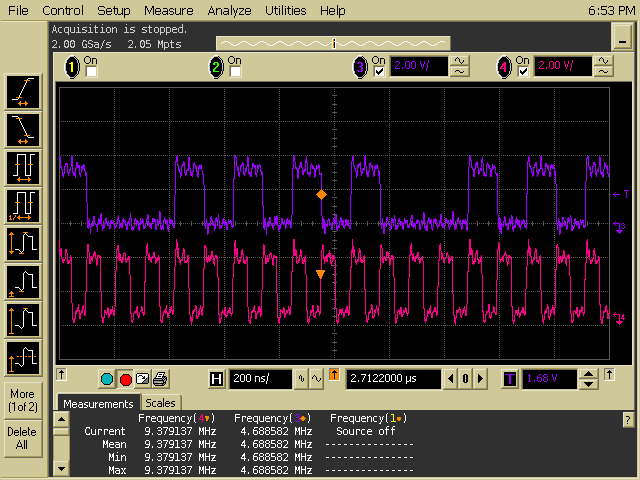Open the Analyze menu
This screenshot has width=640, height=480.
(x=229, y=10)
